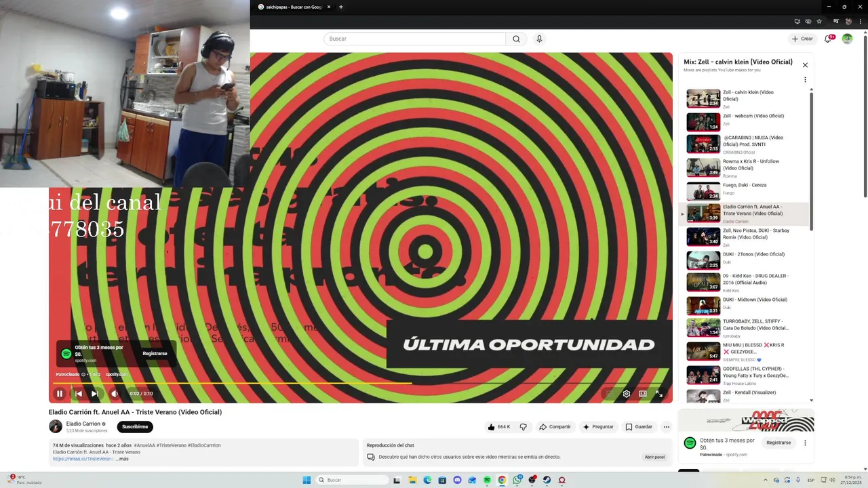Play Zell - webcam from the playlist
This screenshot has height=488, width=868.
(x=745, y=121)
